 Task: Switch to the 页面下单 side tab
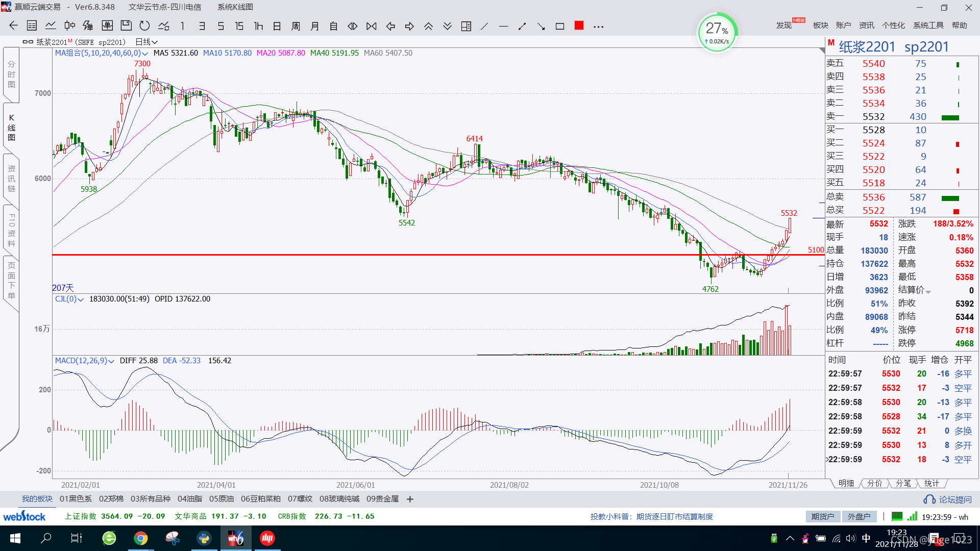pos(11,281)
